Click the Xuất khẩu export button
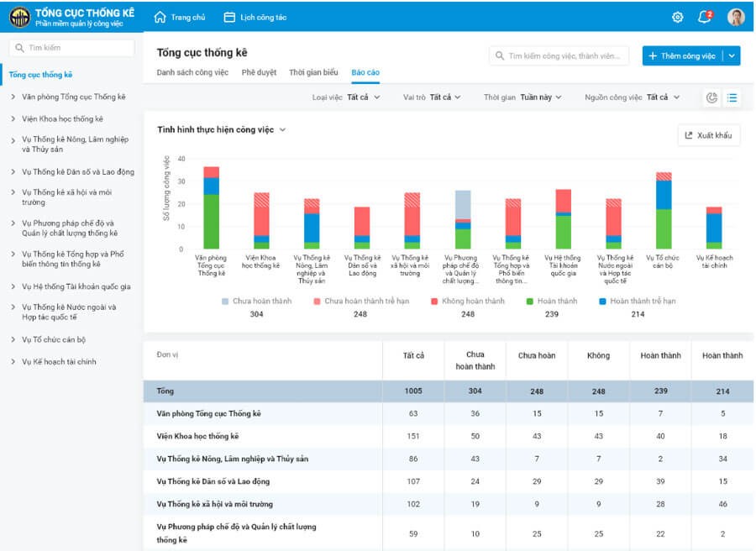Image resolution: width=756 pixels, height=551 pixels. (x=708, y=135)
